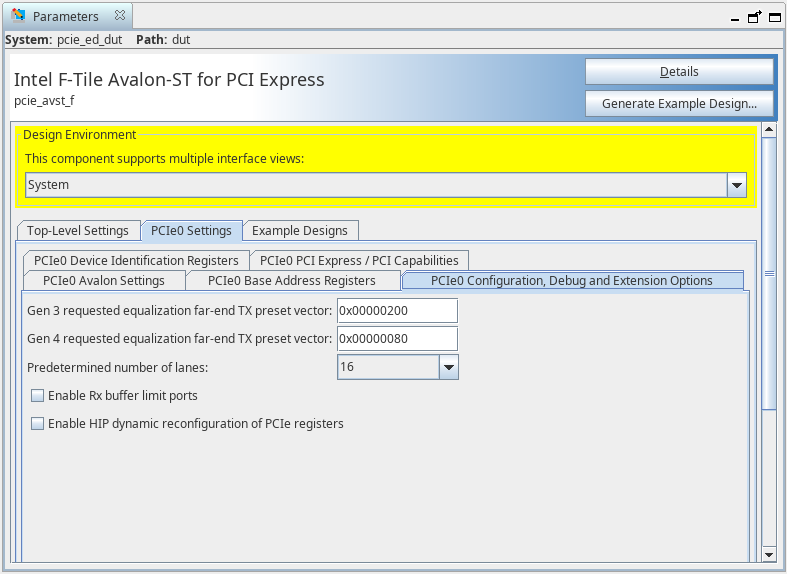Click the vertical scrollbar up arrow
The width and height of the screenshot is (787, 574).
coord(769,129)
